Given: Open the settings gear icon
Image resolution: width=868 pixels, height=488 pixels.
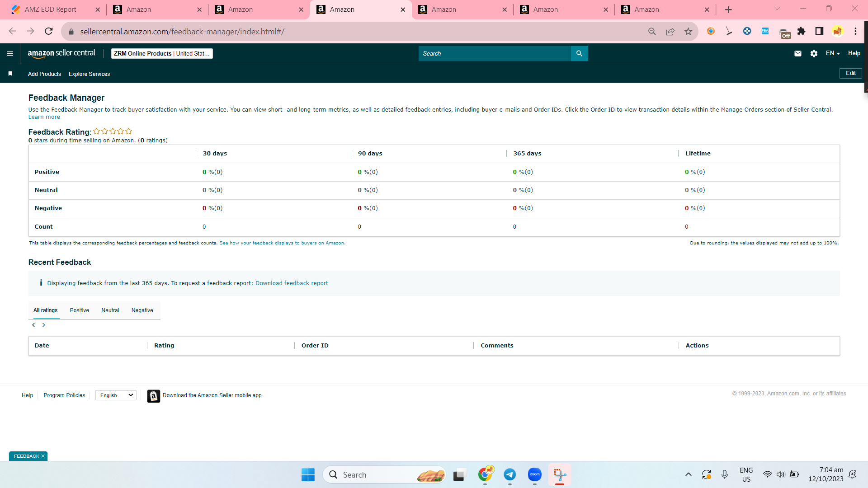Looking at the screenshot, I should click(814, 53).
